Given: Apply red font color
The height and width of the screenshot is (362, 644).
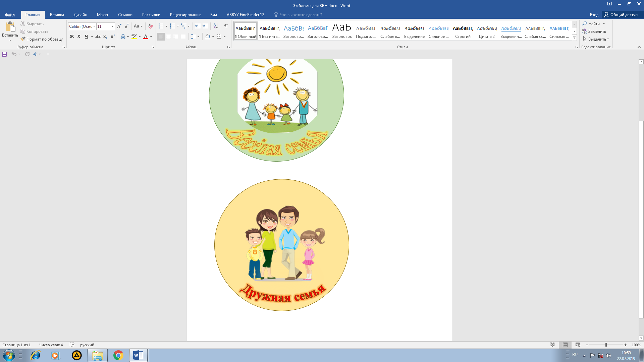Looking at the screenshot, I should [146, 37].
